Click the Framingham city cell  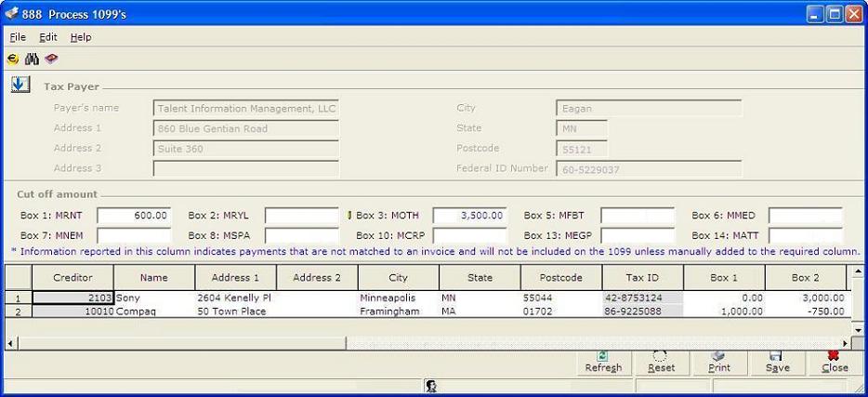(399, 311)
